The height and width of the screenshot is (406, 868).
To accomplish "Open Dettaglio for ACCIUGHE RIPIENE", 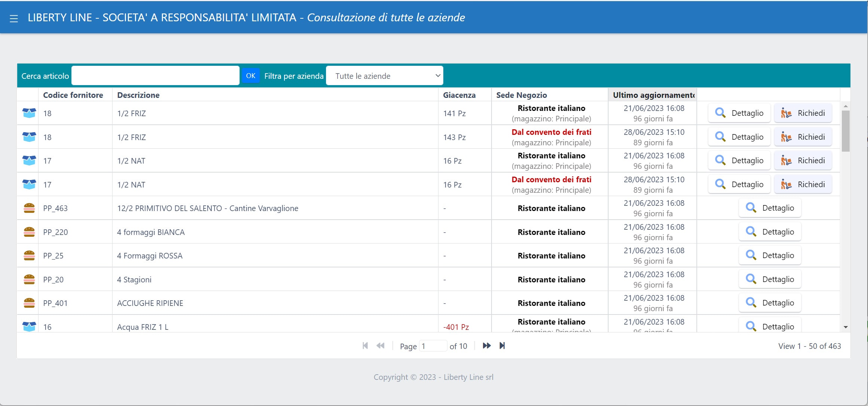I will (770, 303).
